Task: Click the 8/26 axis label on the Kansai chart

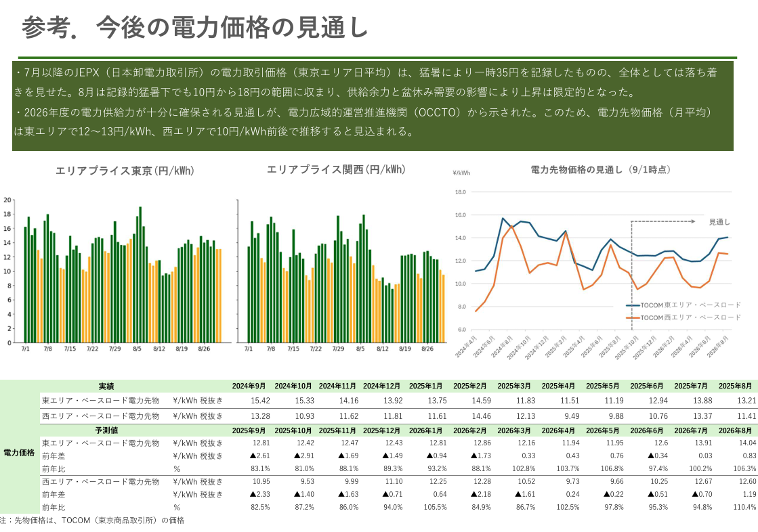Action: pos(427,349)
